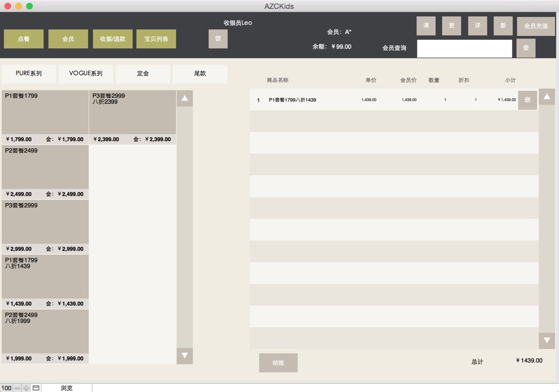Click the 小计 column header
Screen dimensions: 559x392
(510, 80)
